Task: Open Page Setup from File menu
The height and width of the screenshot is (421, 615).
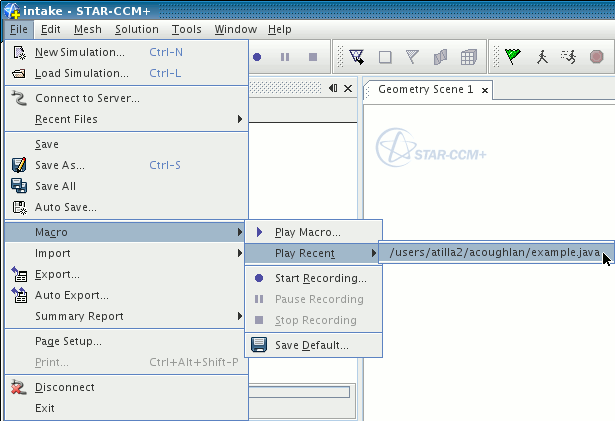Action: [127, 341]
